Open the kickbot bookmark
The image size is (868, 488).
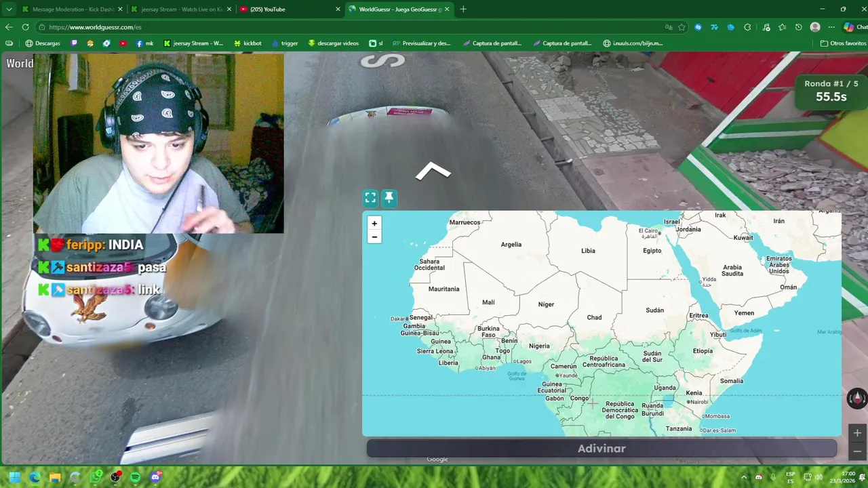[x=248, y=43]
